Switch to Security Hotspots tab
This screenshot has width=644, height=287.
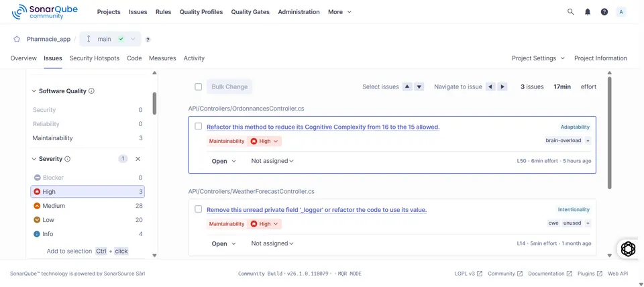[x=95, y=58]
